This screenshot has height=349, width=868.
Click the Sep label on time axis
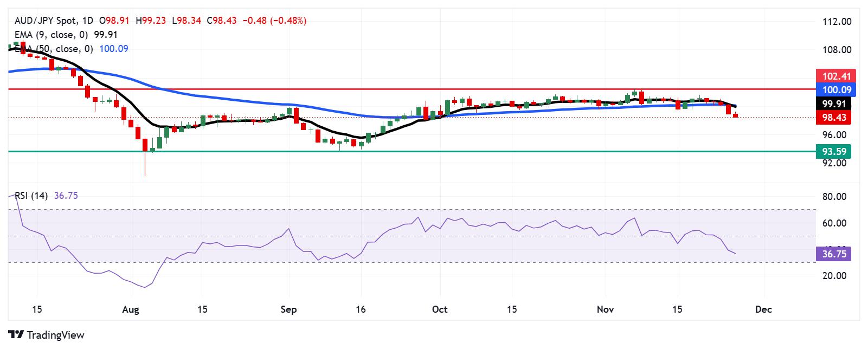pos(288,309)
